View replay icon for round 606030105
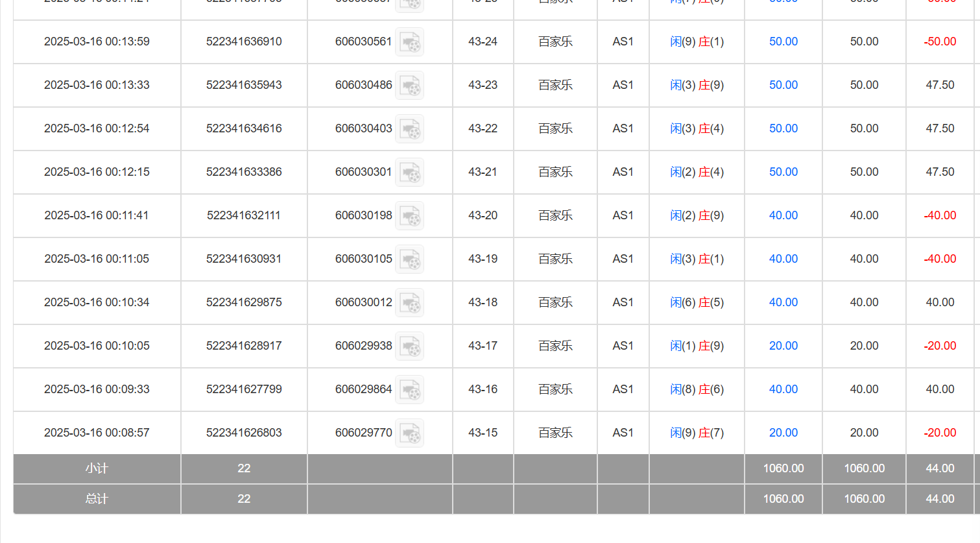 point(409,259)
